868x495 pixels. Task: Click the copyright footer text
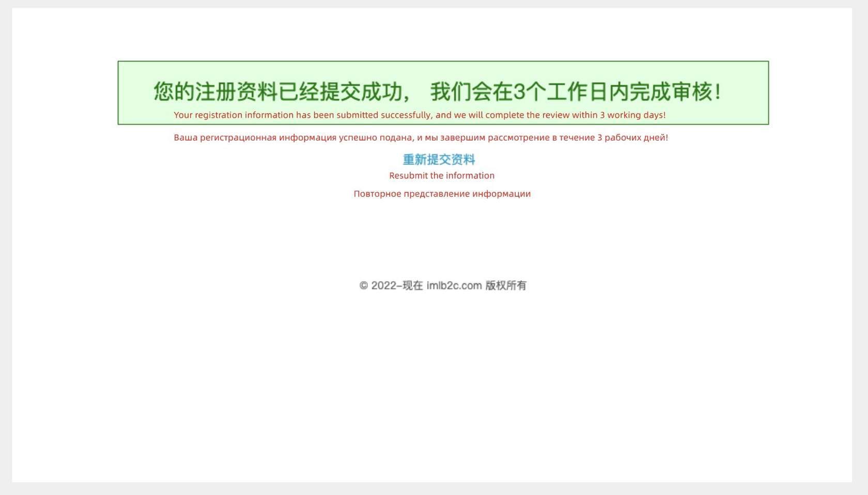(x=443, y=285)
